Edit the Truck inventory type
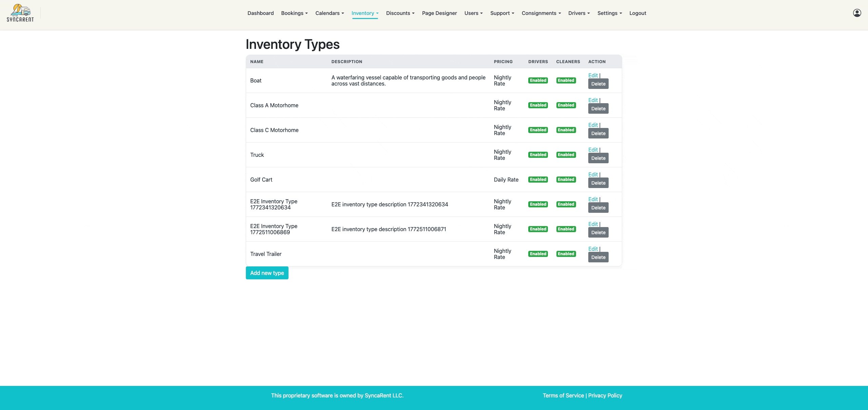The image size is (868, 410). click(x=593, y=150)
